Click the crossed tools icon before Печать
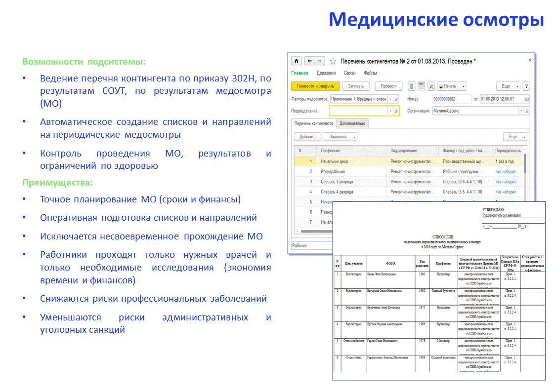Screen dimensions: 555x392 click(431, 86)
